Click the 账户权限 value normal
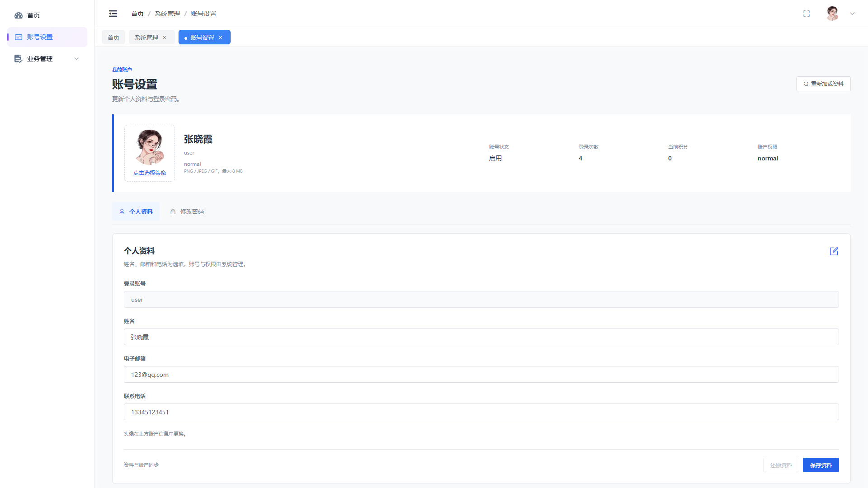Viewport: 868px width, 488px height. point(768,158)
